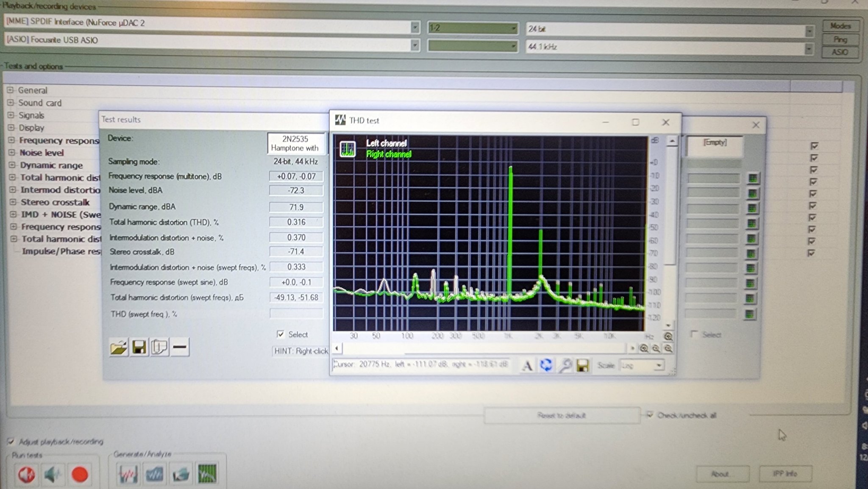Image resolution: width=868 pixels, height=489 pixels.
Task: Open the SPDIF Interface playback device dropdown
Action: (x=415, y=27)
